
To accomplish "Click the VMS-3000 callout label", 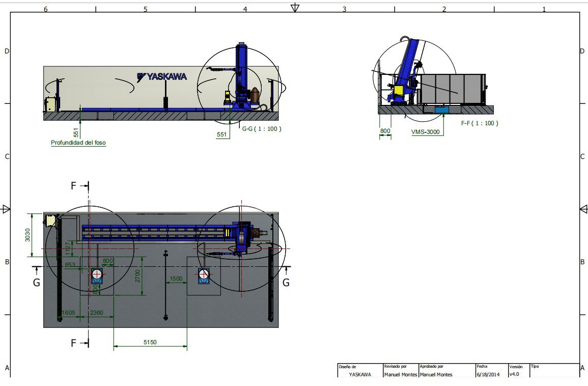I will [x=425, y=132].
